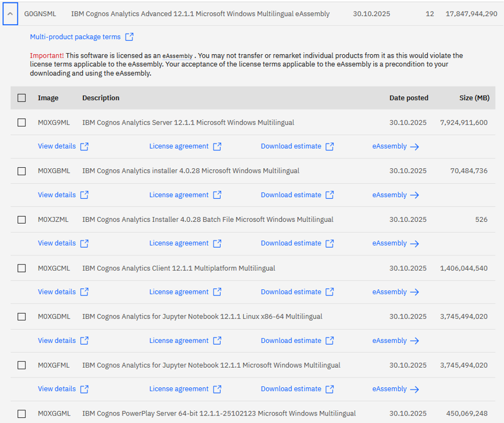
Task: Click View details icon for Cognos Analytics Server
Action: [84, 146]
